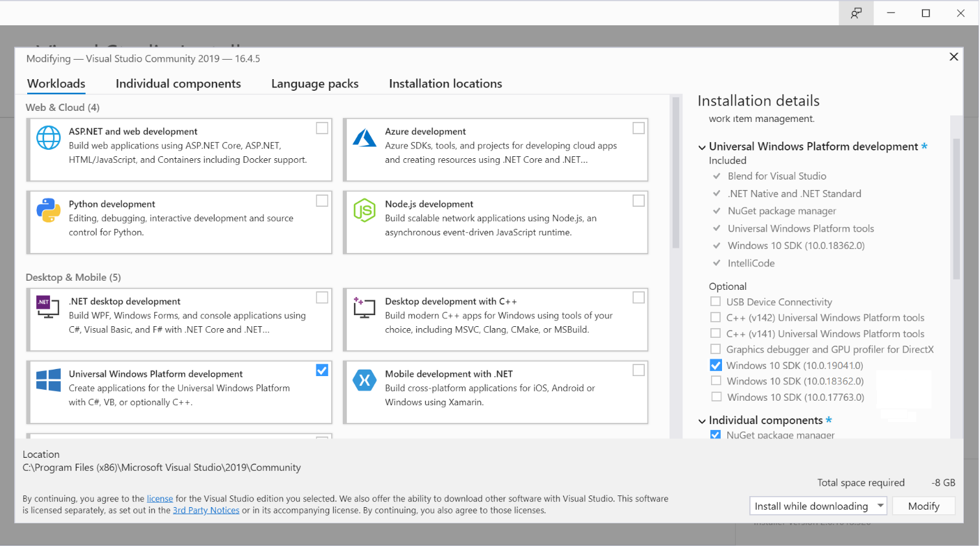Check the Graphics debugger and GPU profiler option

[716, 349]
